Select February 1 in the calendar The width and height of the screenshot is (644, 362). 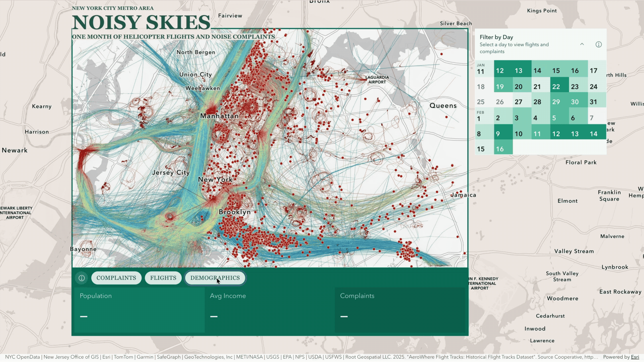484,116
